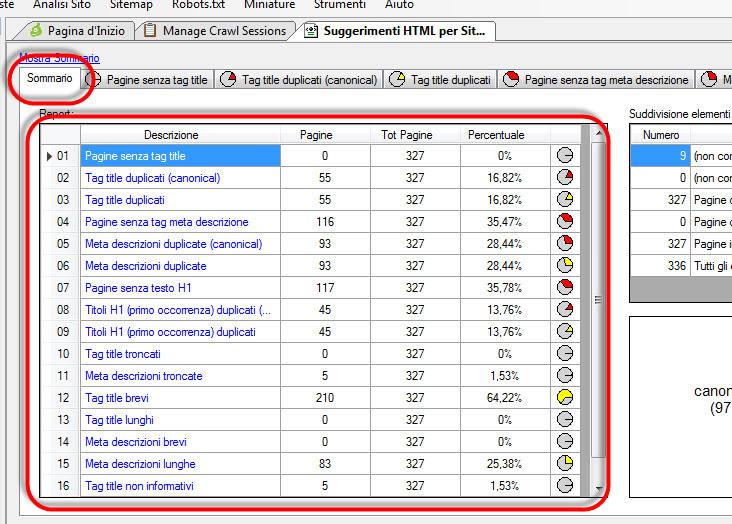Open Tag title lunghi link

(x=120, y=420)
